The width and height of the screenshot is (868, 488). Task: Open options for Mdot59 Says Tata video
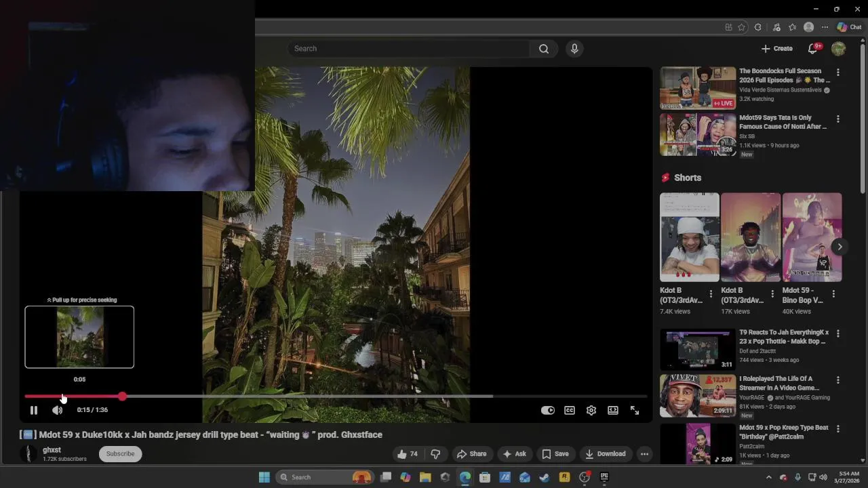point(838,119)
